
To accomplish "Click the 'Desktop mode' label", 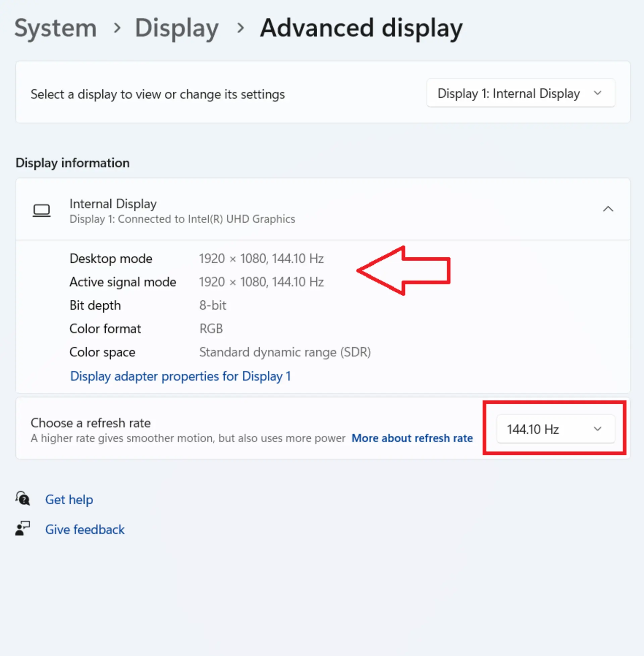I will [111, 259].
